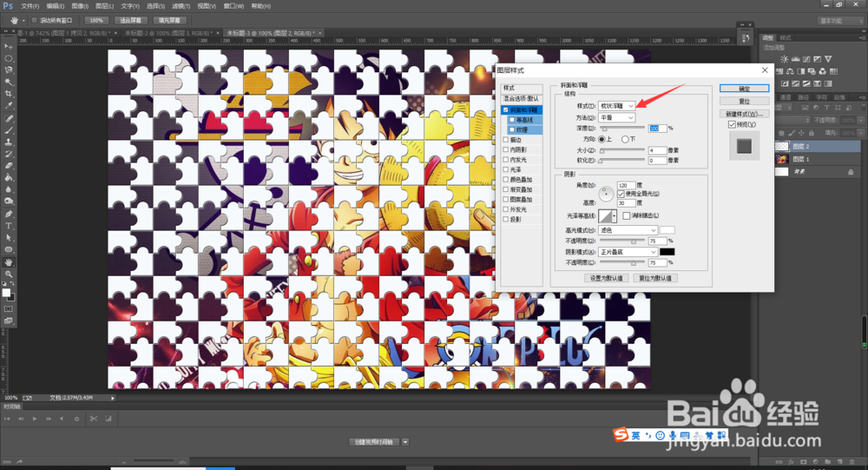This screenshot has width=868, height=470.
Task: Enable the 内阴影 effect checkbox
Action: [x=505, y=149]
